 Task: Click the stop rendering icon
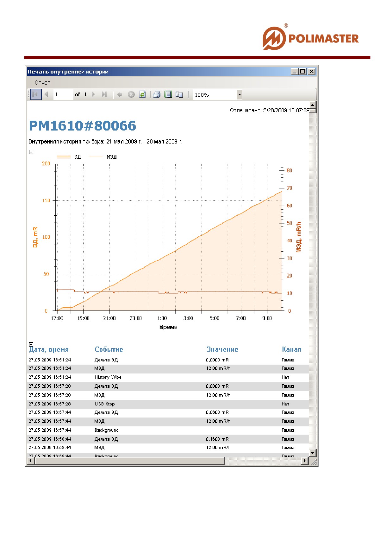point(131,94)
